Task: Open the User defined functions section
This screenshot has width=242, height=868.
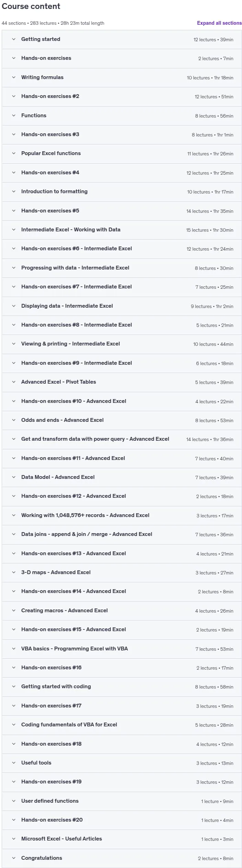Action: 122,801
